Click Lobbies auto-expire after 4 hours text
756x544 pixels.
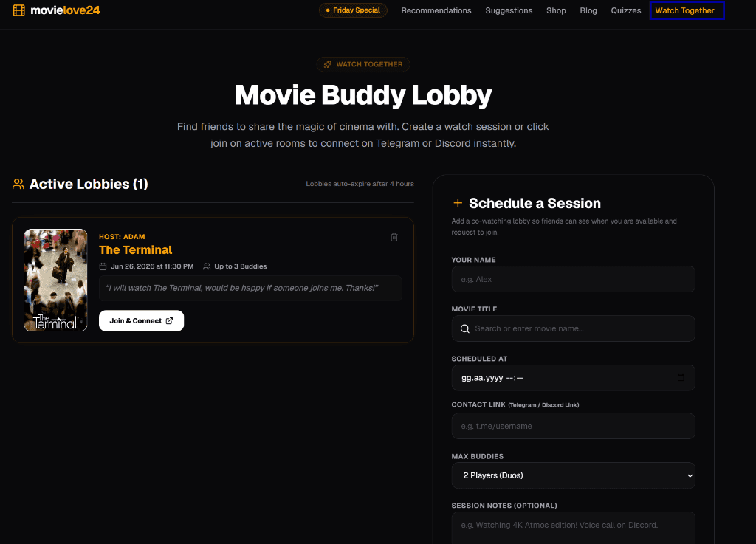360,184
